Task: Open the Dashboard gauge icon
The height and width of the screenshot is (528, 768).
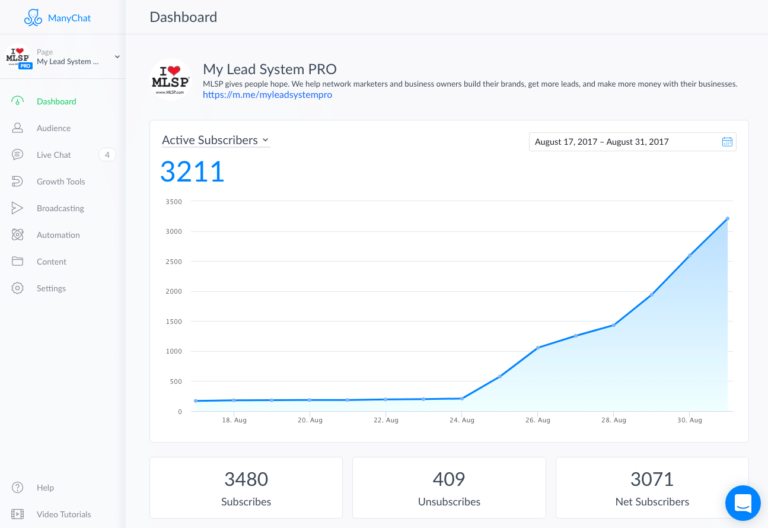Action: (17, 101)
